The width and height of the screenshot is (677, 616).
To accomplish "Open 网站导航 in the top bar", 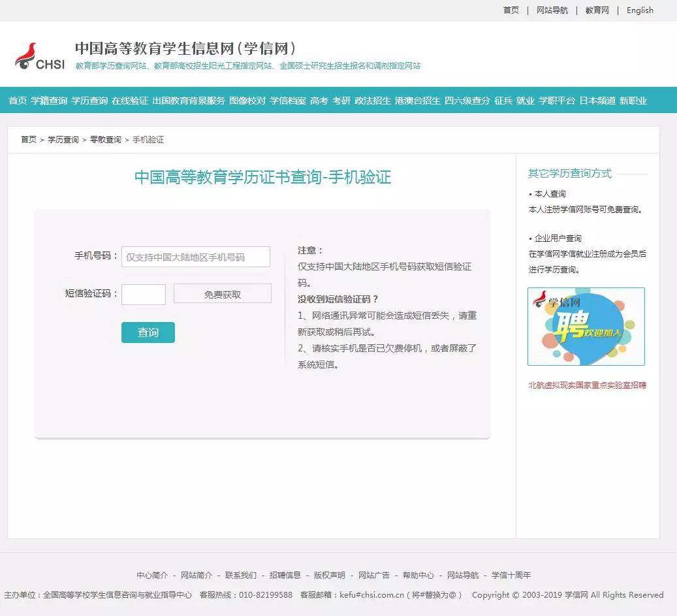I will coord(552,10).
